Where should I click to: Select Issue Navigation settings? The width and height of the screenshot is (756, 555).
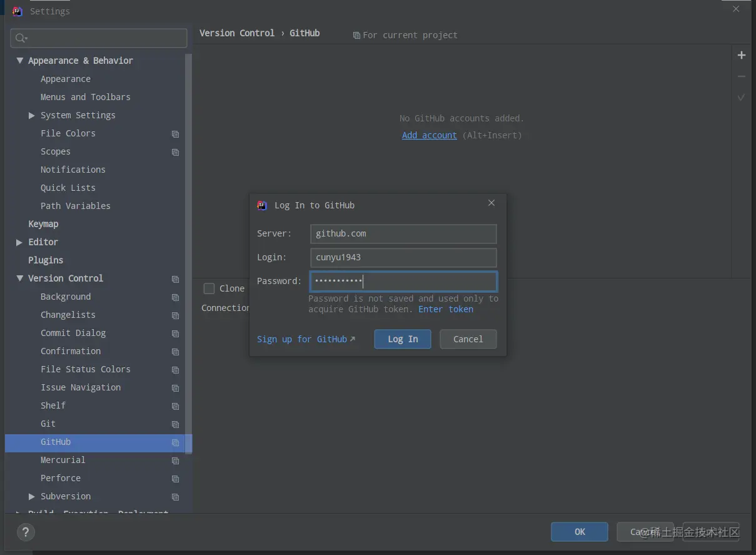81,387
